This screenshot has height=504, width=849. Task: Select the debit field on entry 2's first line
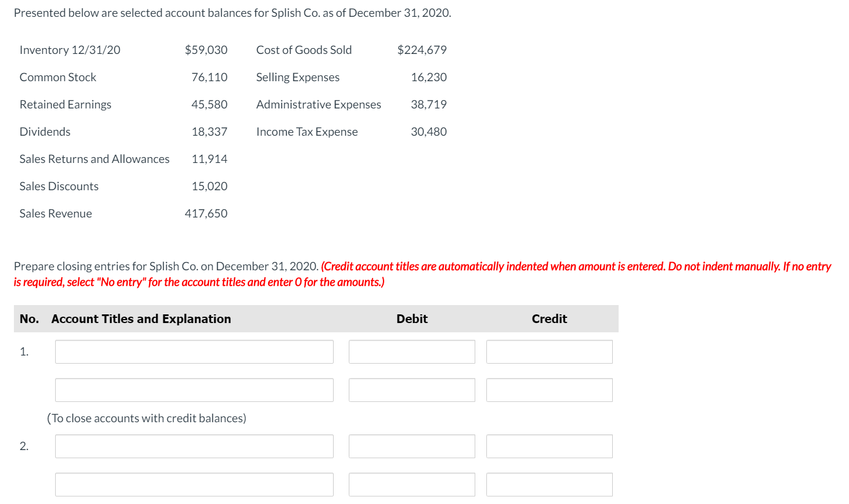point(411,446)
